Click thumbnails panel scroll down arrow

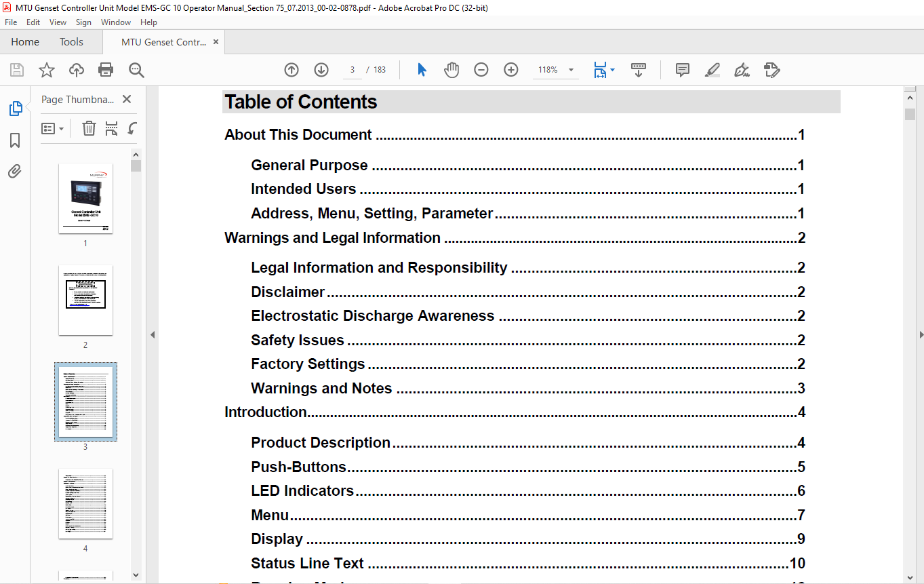pyautogui.click(x=136, y=575)
